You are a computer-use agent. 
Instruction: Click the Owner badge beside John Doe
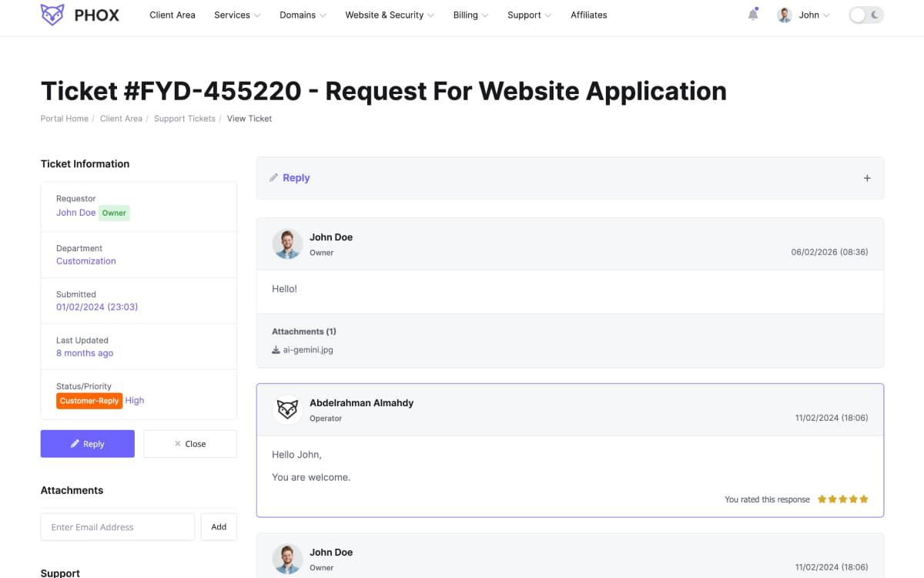coord(114,213)
